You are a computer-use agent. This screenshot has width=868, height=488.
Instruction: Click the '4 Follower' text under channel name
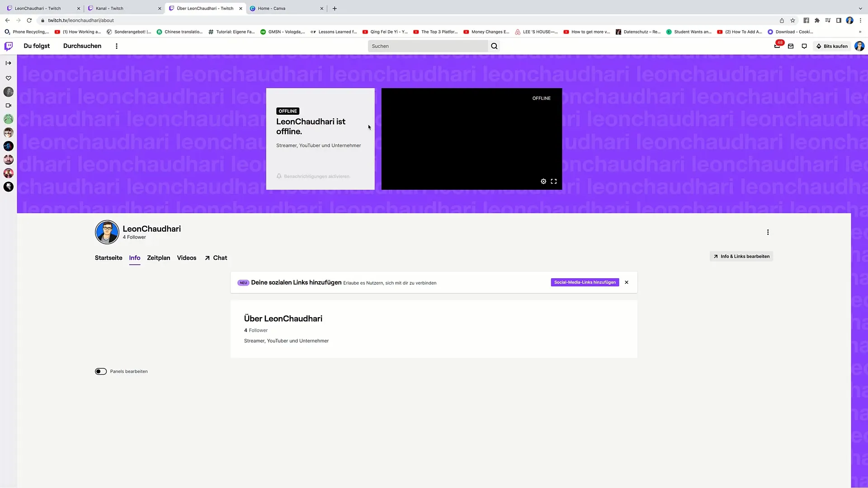click(x=134, y=237)
